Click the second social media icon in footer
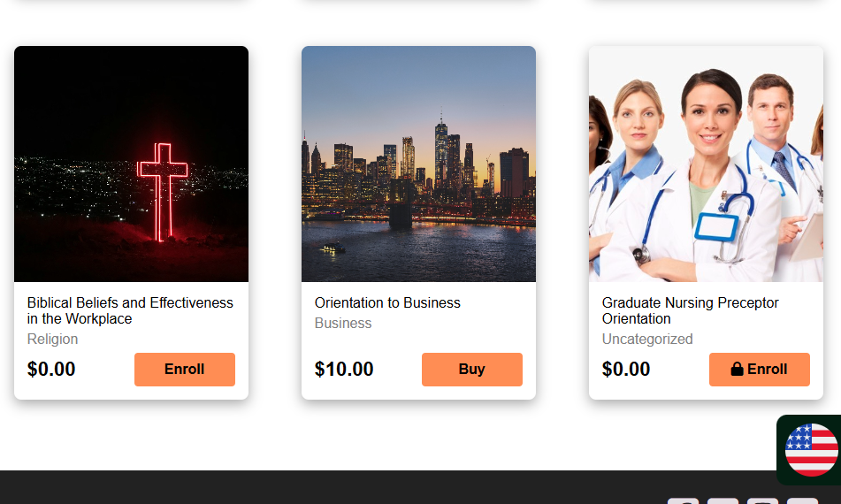Screen dimensions: 841x504 coord(722,501)
